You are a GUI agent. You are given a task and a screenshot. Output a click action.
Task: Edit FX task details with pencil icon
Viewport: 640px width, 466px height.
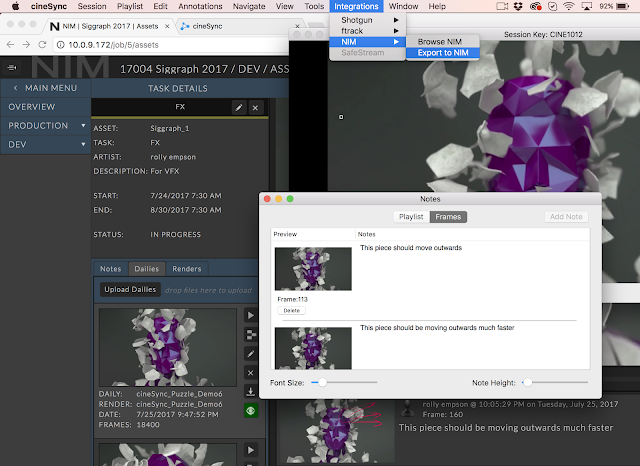(239, 108)
